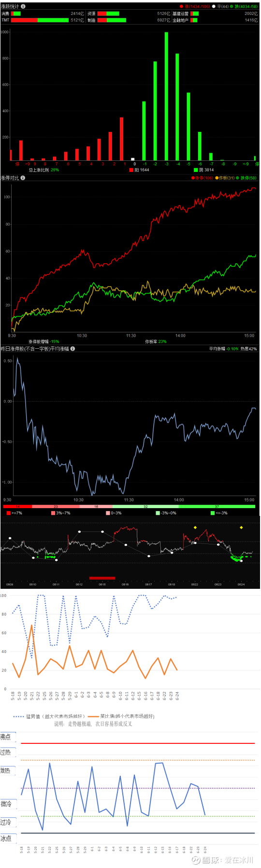Click the green 阴 3814 legend square
This screenshot has width=261, height=868.
point(196,170)
